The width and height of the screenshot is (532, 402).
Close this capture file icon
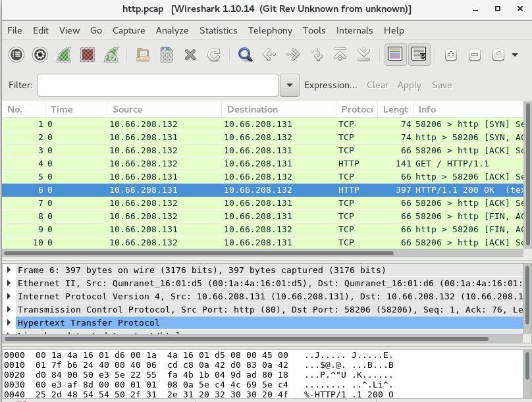(x=190, y=55)
